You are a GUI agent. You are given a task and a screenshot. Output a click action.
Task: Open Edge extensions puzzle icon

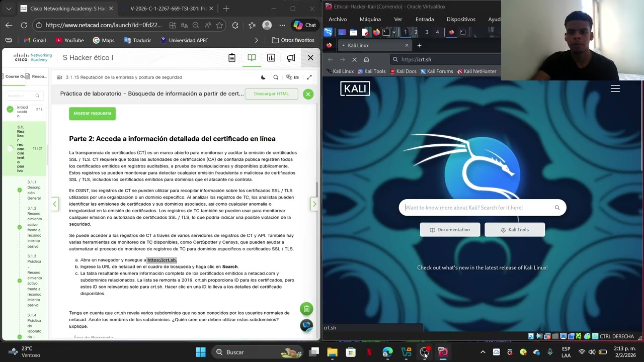[235, 25]
